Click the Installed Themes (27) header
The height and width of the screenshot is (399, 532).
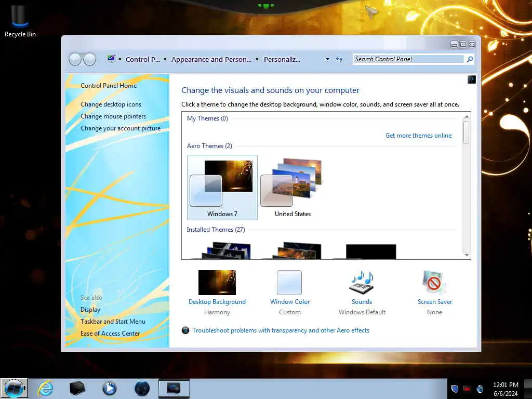(216, 229)
